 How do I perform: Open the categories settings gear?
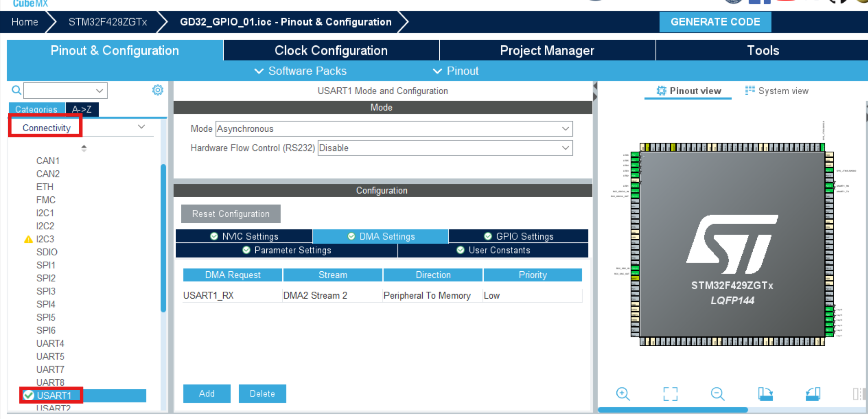[158, 90]
